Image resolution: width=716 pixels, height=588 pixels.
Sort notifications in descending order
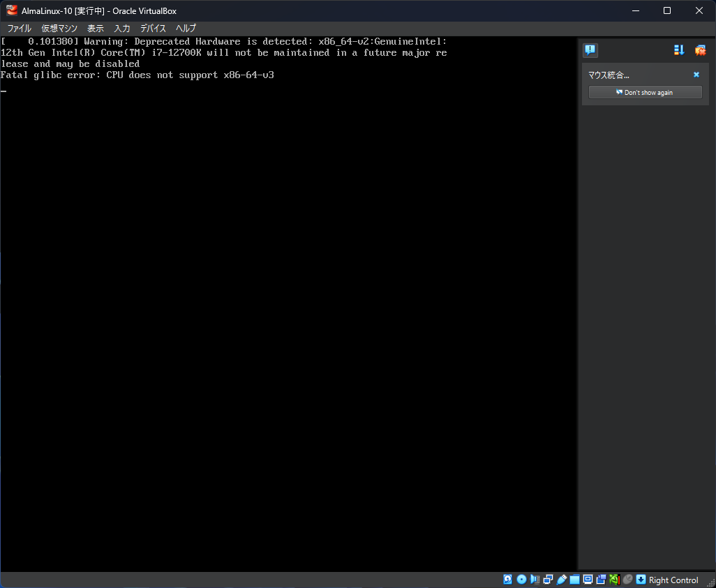coord(679,50)
